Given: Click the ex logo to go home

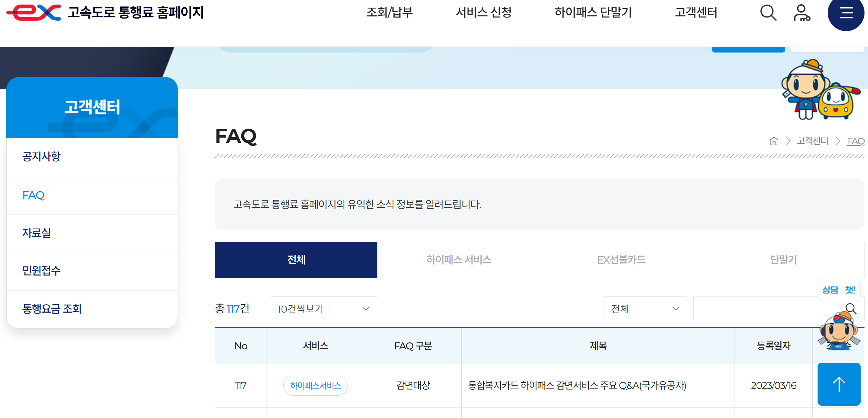Looking at the screenshot, I should [x=33, y=13].
